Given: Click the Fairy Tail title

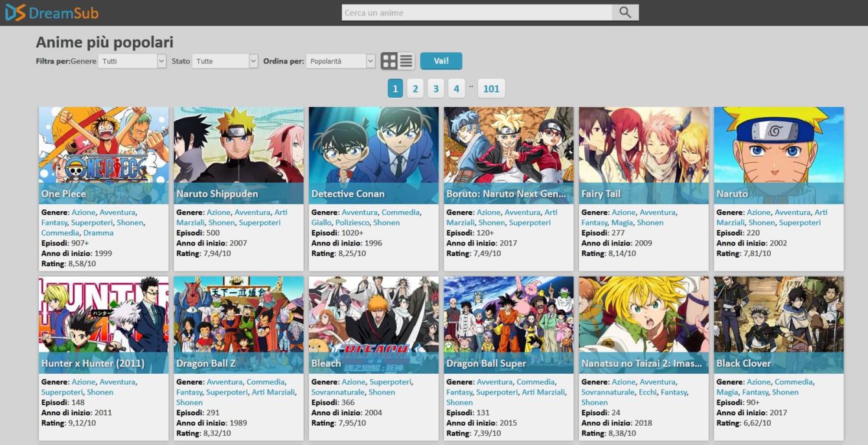Looking at the screenshot, I should coord(600,194).
